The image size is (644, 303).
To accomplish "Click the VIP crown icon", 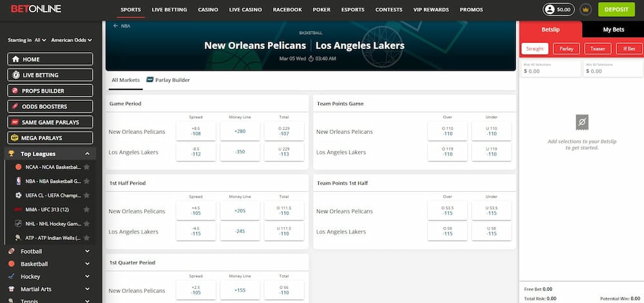I will [585, 10].
